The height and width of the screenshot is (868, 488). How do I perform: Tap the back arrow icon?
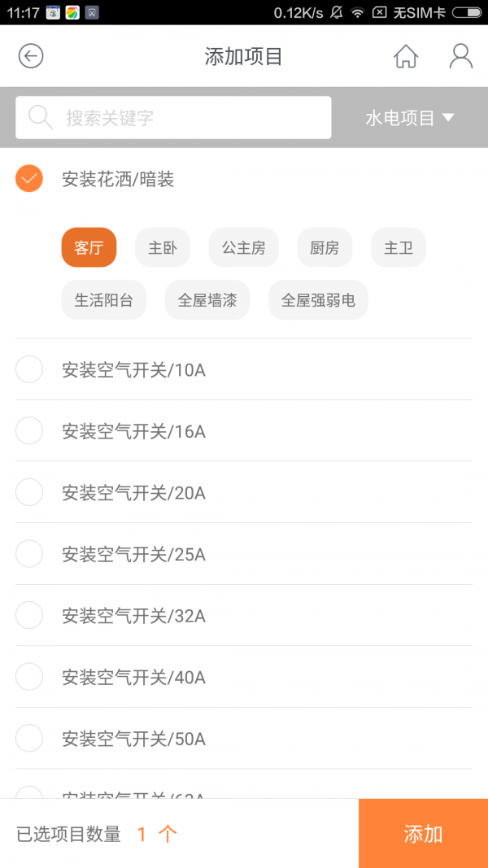31,56
